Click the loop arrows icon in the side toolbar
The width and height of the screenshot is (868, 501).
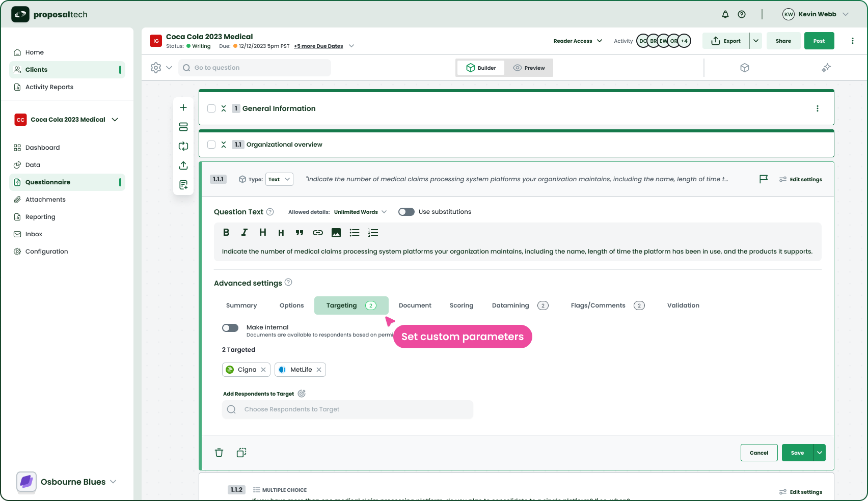click(183, 146)
